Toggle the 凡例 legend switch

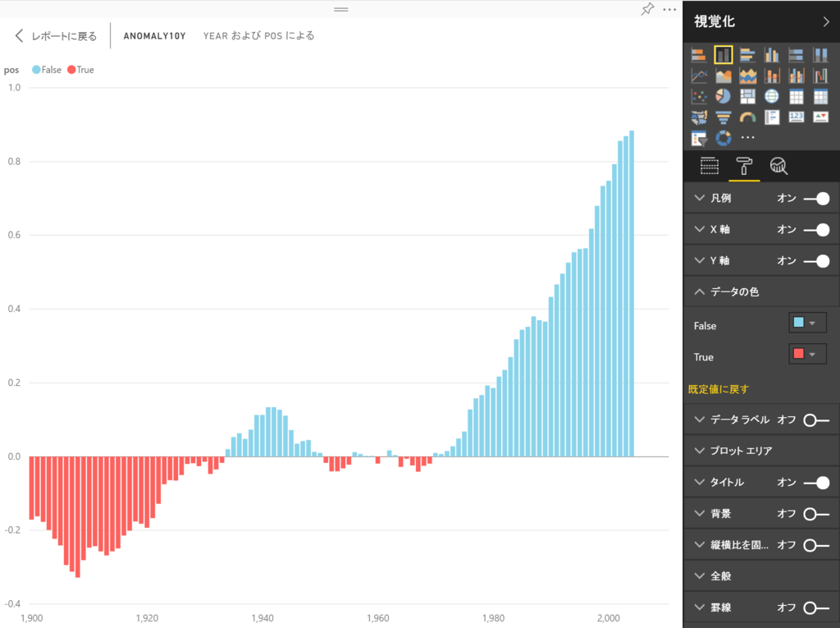click(x=817, y=199)
